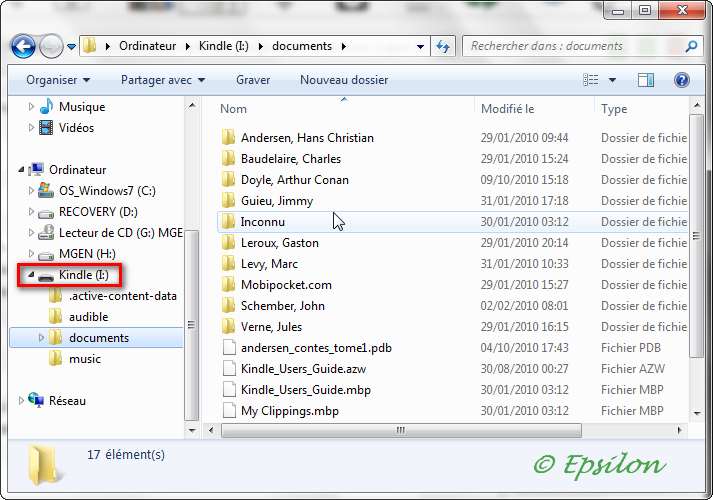
Task: Select folder icon of Leroux, Gaston
Action: 229,242
